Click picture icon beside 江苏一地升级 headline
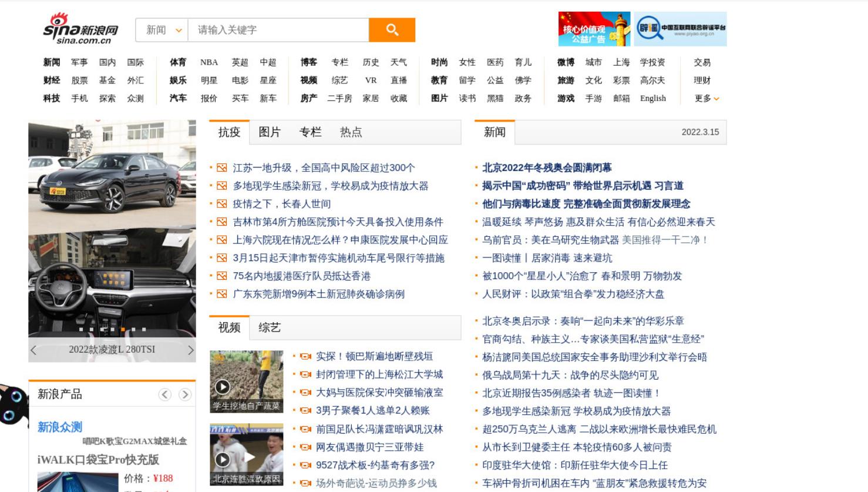Image resolution: width=868 pixels, height=492 pixels. pos(221,168)
